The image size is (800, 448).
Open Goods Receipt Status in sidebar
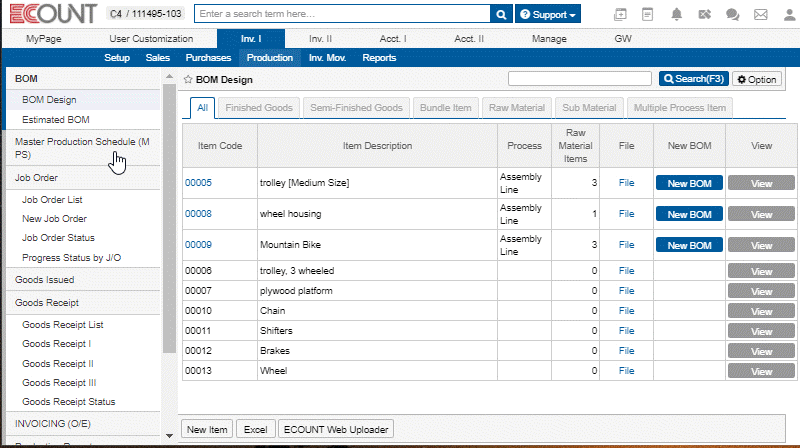[x=68, y=402]
